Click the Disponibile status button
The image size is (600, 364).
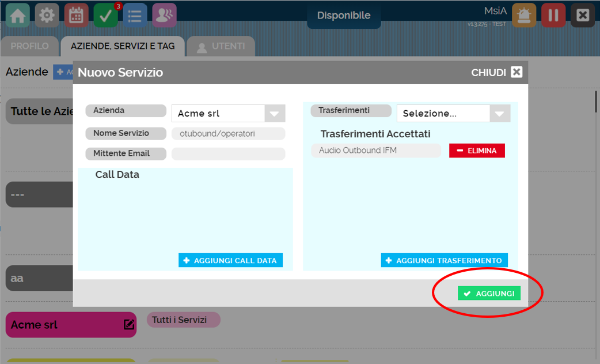[344, 16]
